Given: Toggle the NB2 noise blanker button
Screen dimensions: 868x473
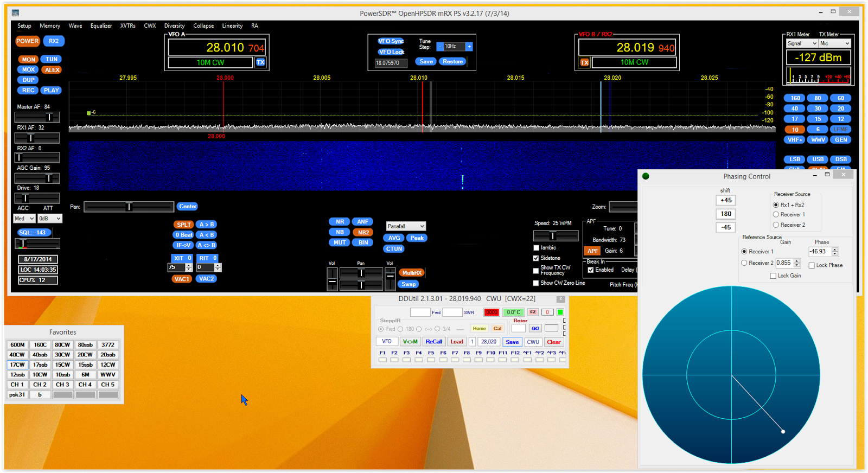Looking at the screenshot, I should tap(363, 232).
